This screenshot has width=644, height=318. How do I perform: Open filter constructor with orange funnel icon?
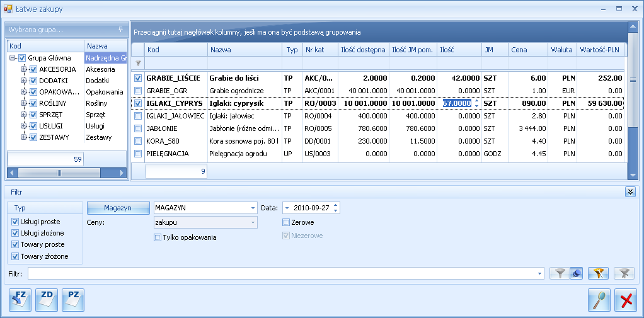[x=598, y=273]
